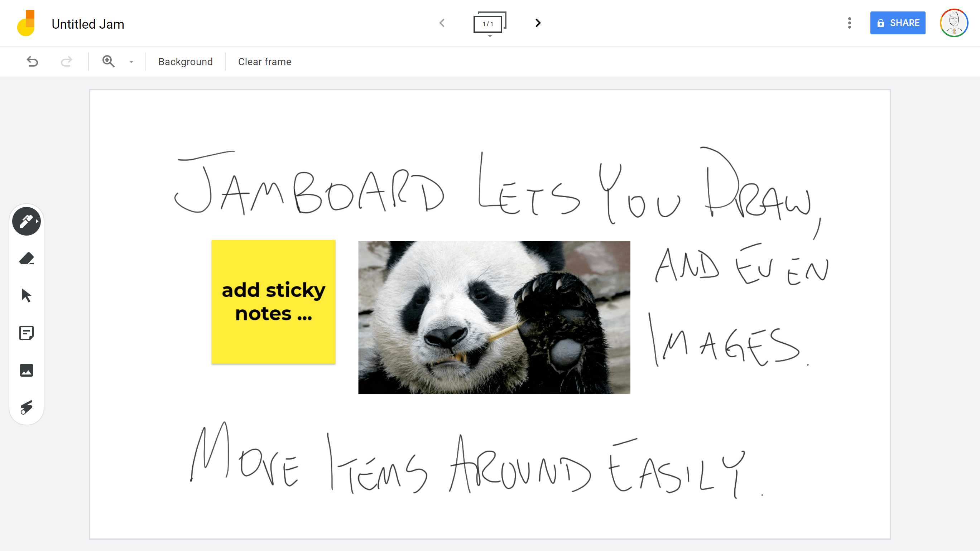Open the Background options

(x=185, y=62)
